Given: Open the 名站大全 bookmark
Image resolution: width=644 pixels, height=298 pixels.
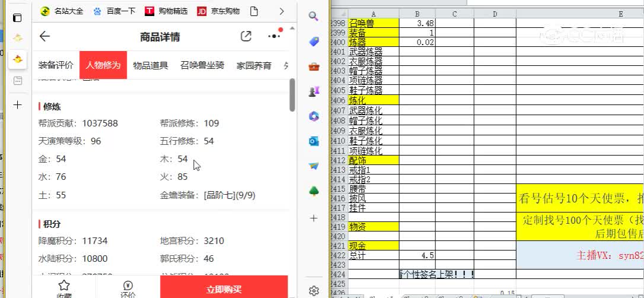Looking at the screenshot, I should [x=62, y=11].
